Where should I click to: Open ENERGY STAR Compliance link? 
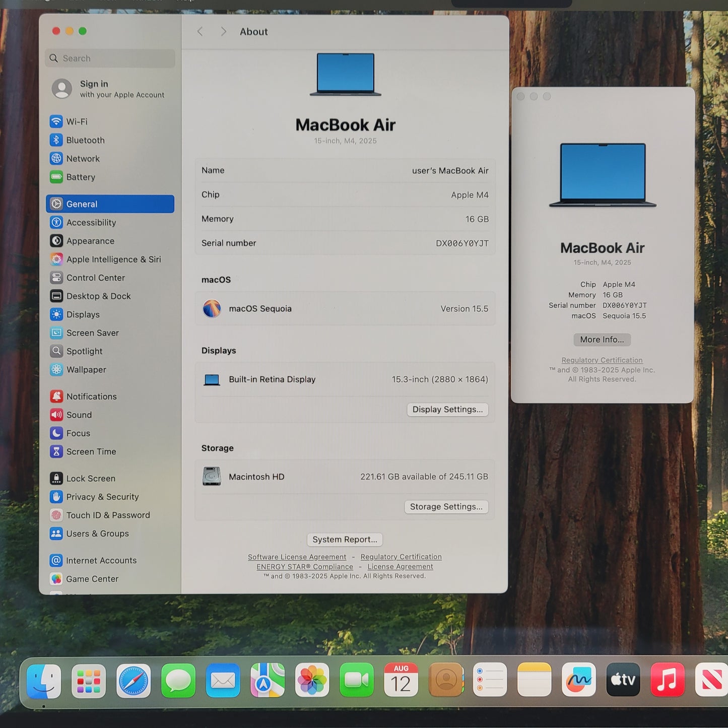coord(305,567)
